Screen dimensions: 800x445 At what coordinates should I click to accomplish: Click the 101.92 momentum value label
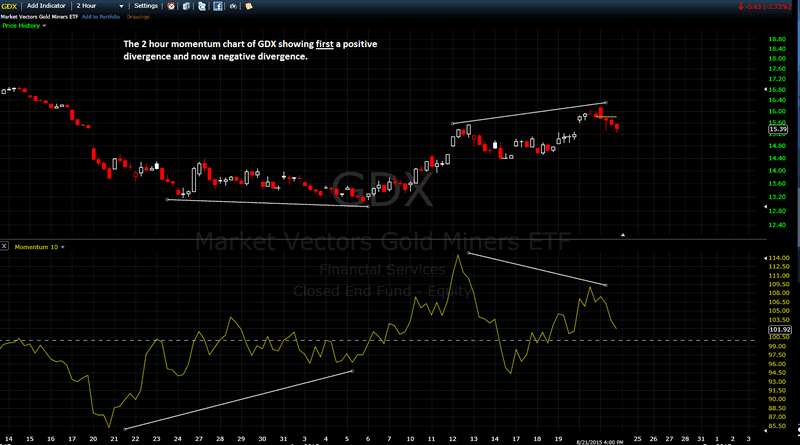pos(778,329)
